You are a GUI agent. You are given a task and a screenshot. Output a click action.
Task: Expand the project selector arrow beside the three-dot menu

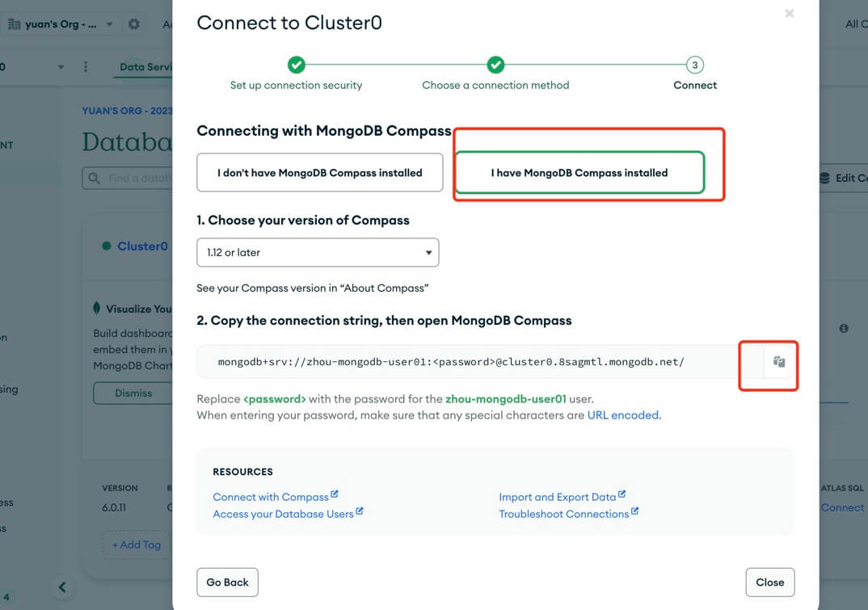[x=61, y=67]
